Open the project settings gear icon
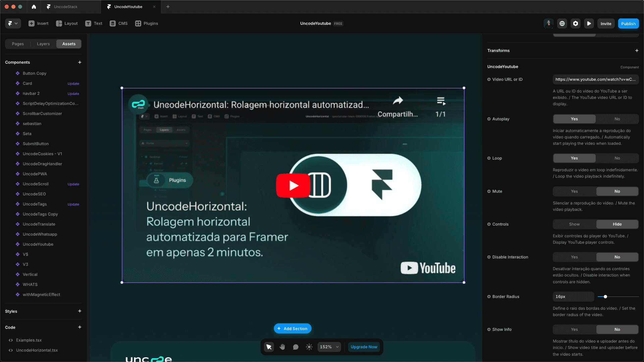This screenshot has width=644, height=362. (x=576, y=23)
